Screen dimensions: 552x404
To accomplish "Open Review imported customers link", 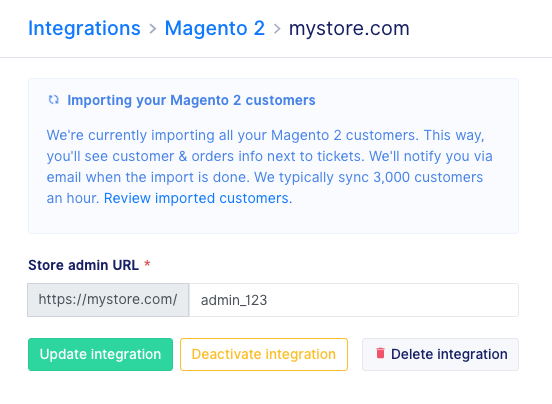I will pyautogui.click(x=198, y=198).
